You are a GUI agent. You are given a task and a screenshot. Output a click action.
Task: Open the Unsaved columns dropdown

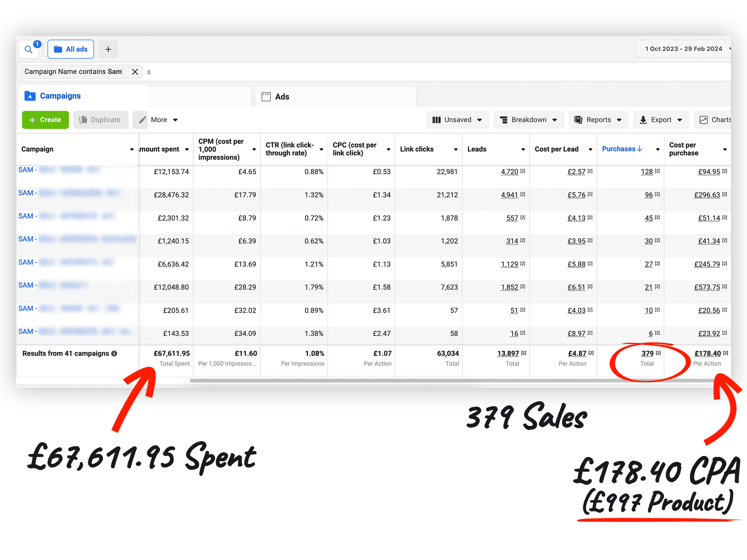457,120
